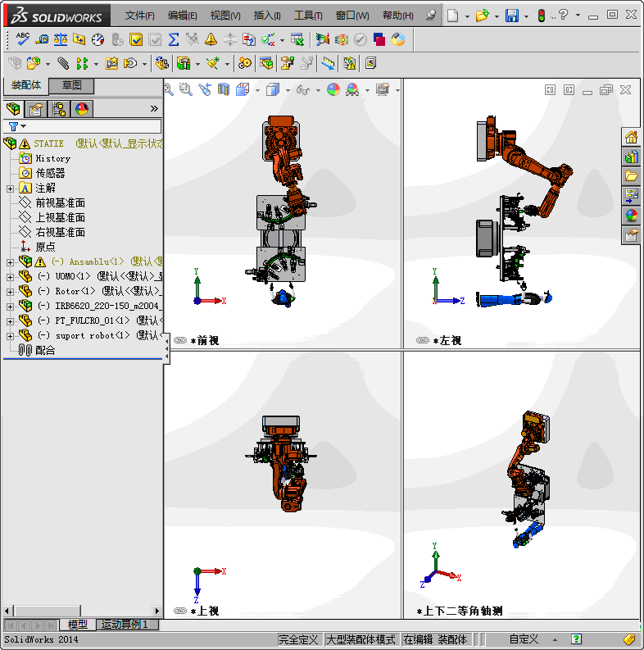Toggle the Section View display

[x=224, y=89]
